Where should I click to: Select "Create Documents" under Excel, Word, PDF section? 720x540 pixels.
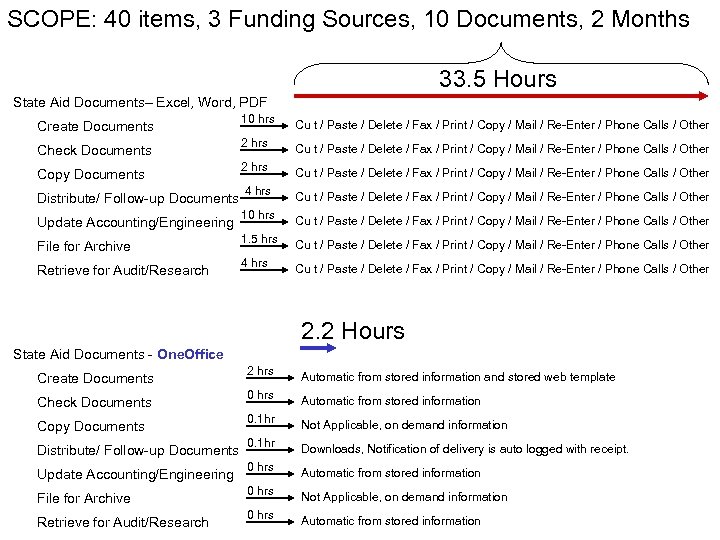95,126
